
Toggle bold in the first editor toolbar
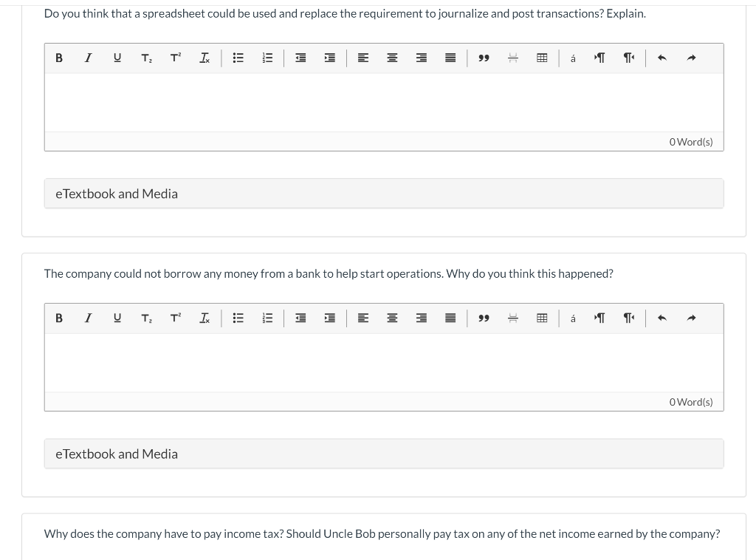pos(59,58)
